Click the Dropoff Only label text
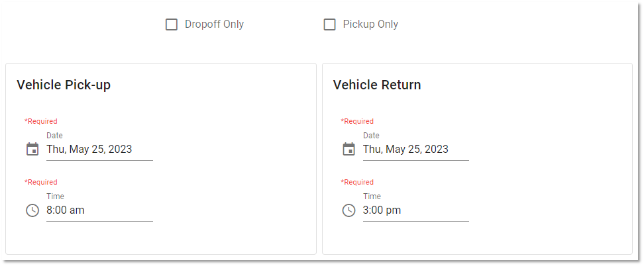The width and height of the screenshot is (644, 266). 214,24
